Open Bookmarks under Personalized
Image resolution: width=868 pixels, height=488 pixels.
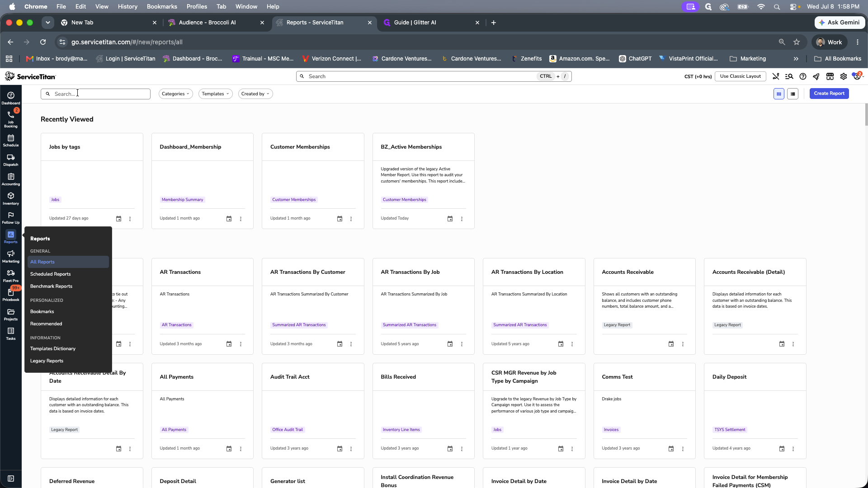click(68, 312)
